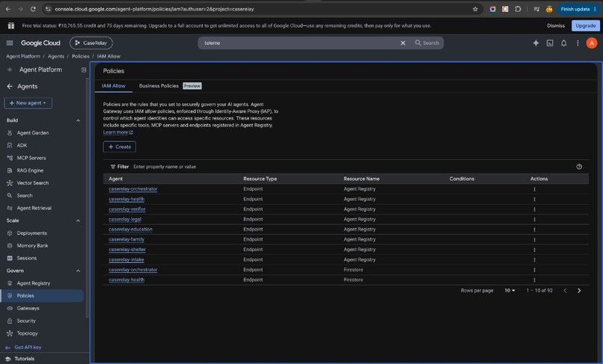Image resolution: width=603 pixels, height=364 pixels.
Task: Dismiss the free trial banner
Action: tap(556, 25)
